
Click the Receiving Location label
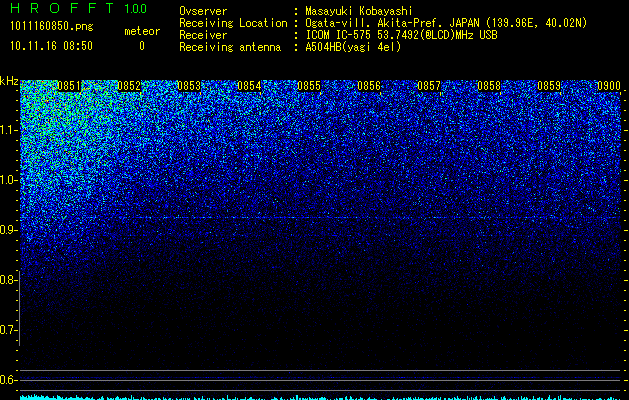tap(233, 23)
